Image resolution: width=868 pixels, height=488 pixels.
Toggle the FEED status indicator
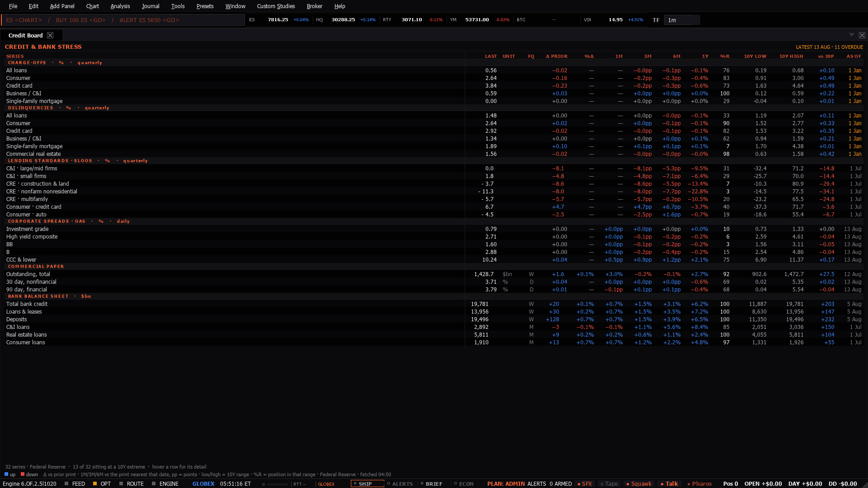point(75,483)
